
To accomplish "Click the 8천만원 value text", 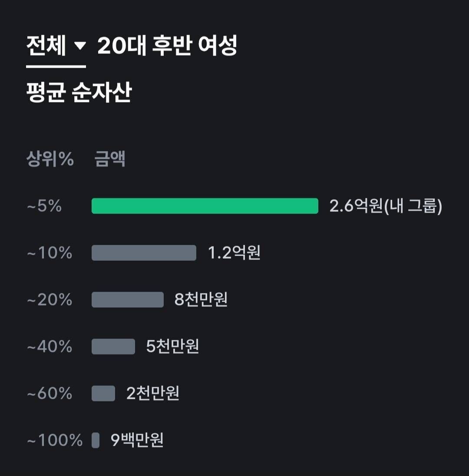I will [x=201, y=299].
